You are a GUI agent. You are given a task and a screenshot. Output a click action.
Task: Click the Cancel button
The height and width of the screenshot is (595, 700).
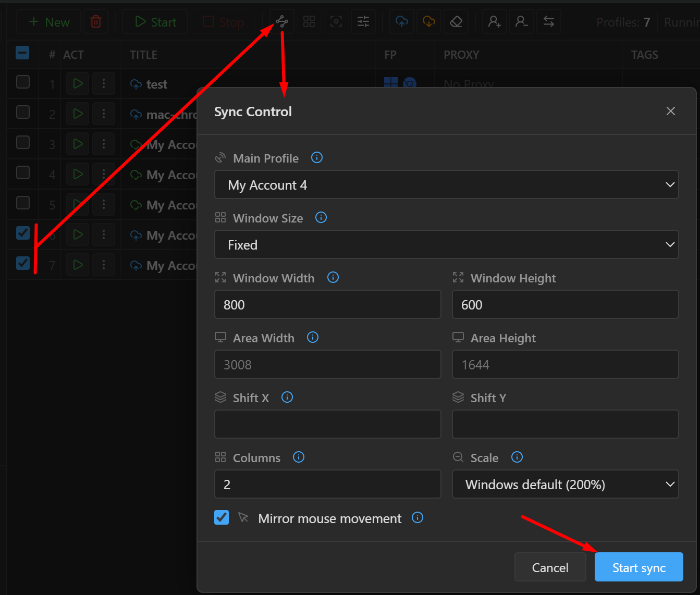(550, 567)
